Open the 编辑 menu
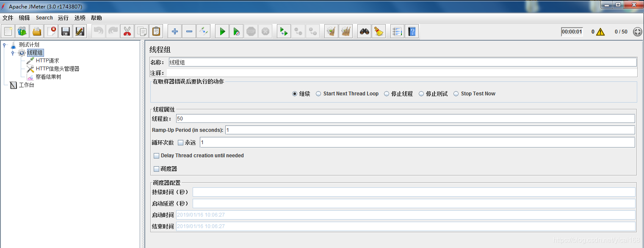644x248 pixels. (x=25, y=18)
